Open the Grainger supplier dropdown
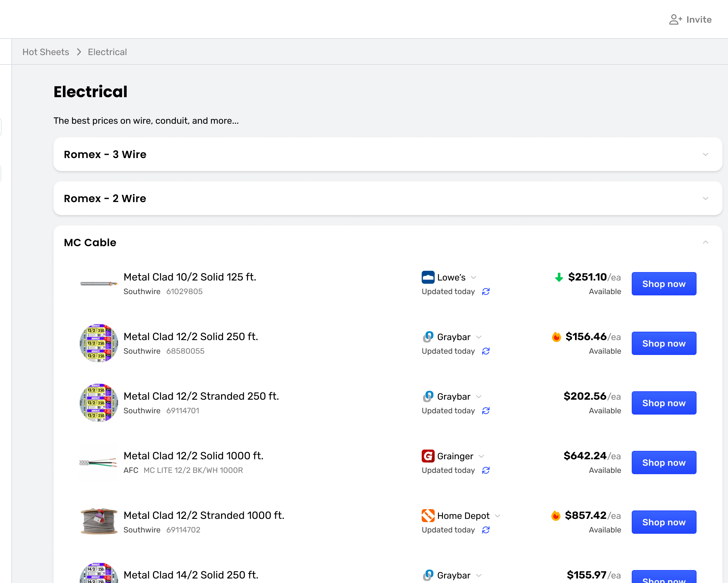This screenshot has height=583, width=728. tap(482, 456)
